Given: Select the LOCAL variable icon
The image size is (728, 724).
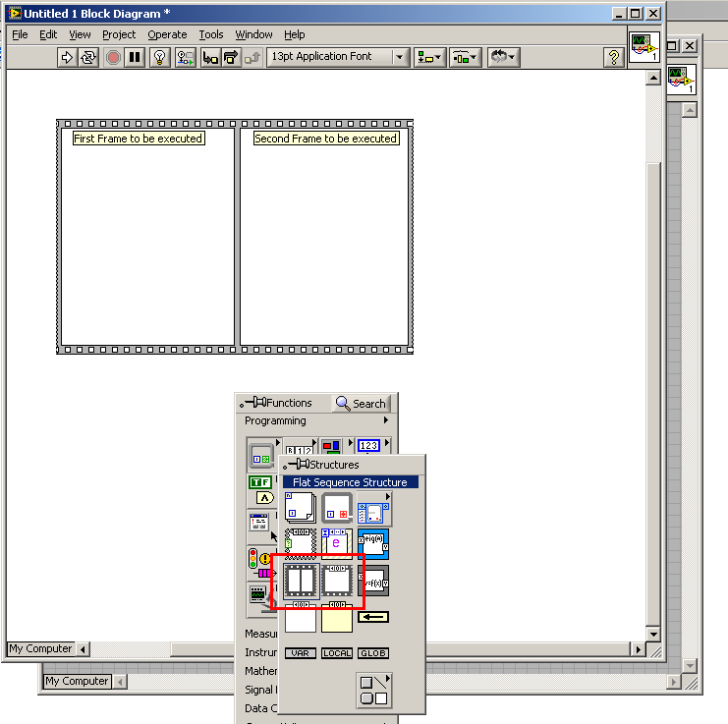Looking at the screenshot, I should point(337,653).
